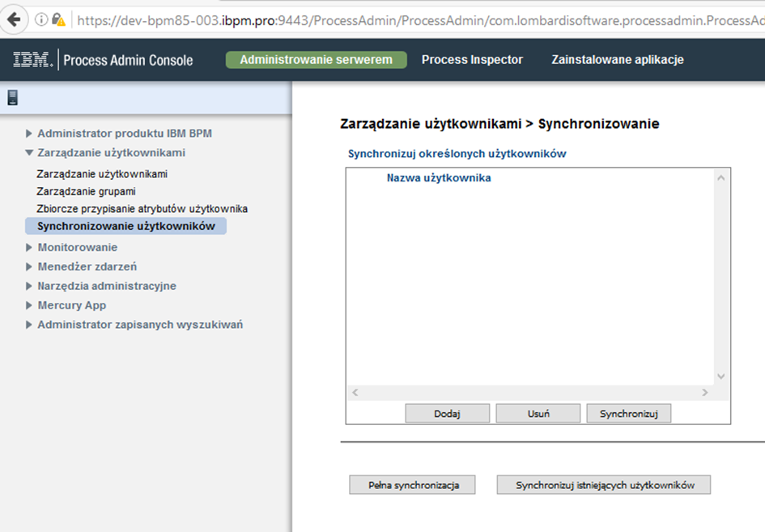Click Synchronizuj określonych użytkowników heading
765x532 pixels.
(457, 154)
